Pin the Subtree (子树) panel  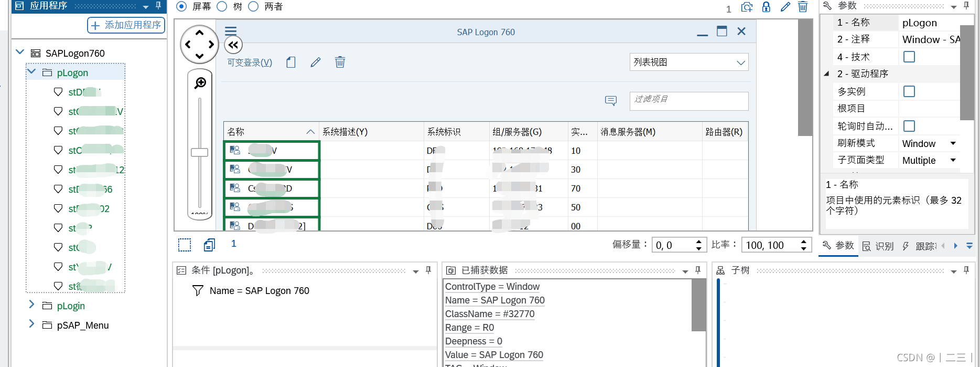(966, 270)
